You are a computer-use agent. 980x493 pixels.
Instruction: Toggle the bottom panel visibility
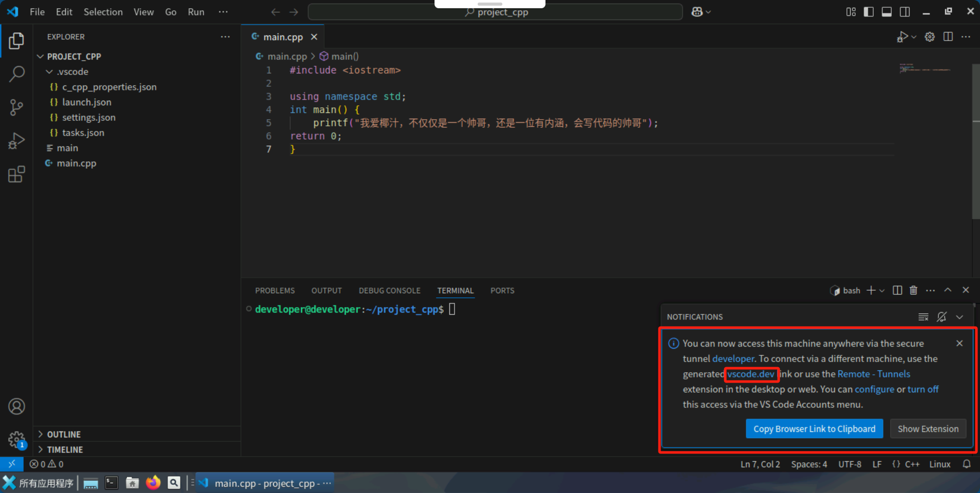click(887, 11)
